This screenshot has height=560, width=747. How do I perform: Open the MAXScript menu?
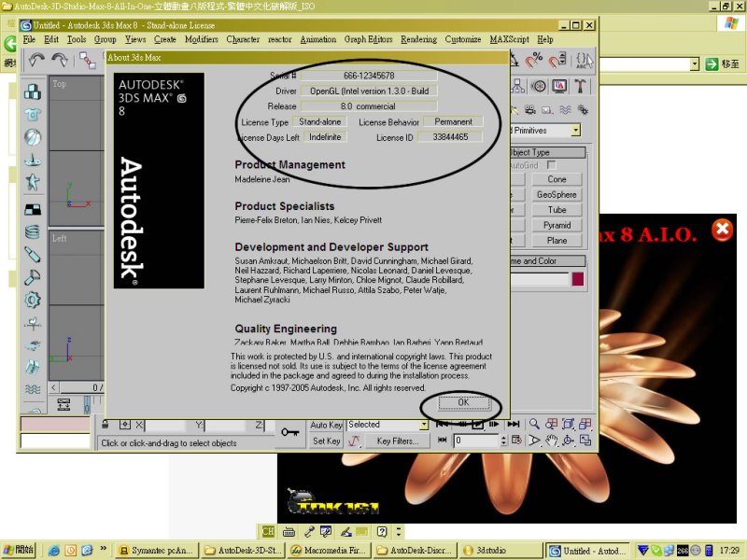coord(509,39)
